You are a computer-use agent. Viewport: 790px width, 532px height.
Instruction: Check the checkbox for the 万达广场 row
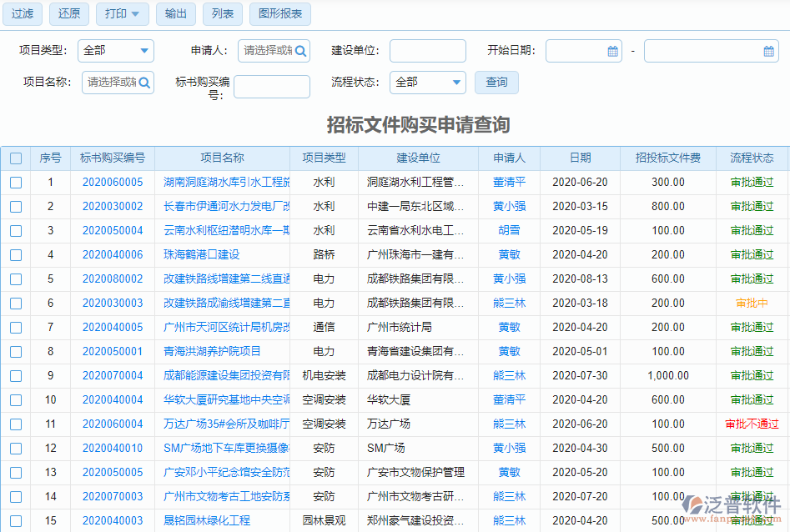click(x=15, y=424)
